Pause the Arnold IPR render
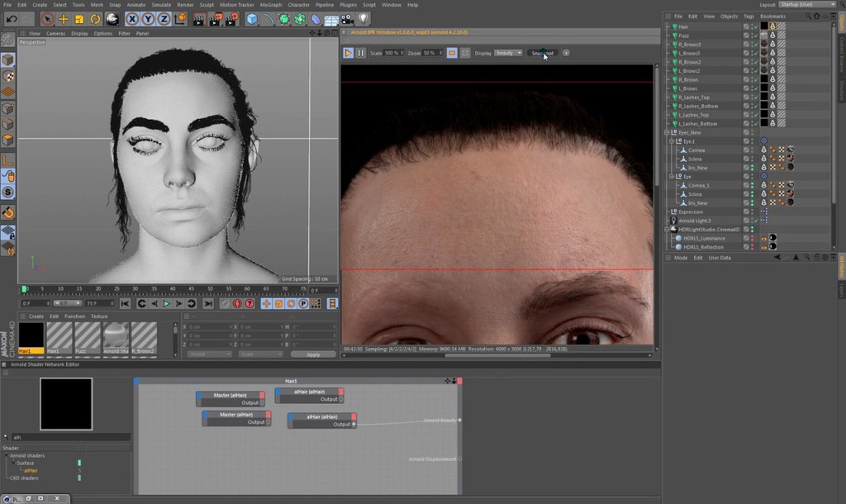Viewport: 846px width, 504px height. pos(360,53)
